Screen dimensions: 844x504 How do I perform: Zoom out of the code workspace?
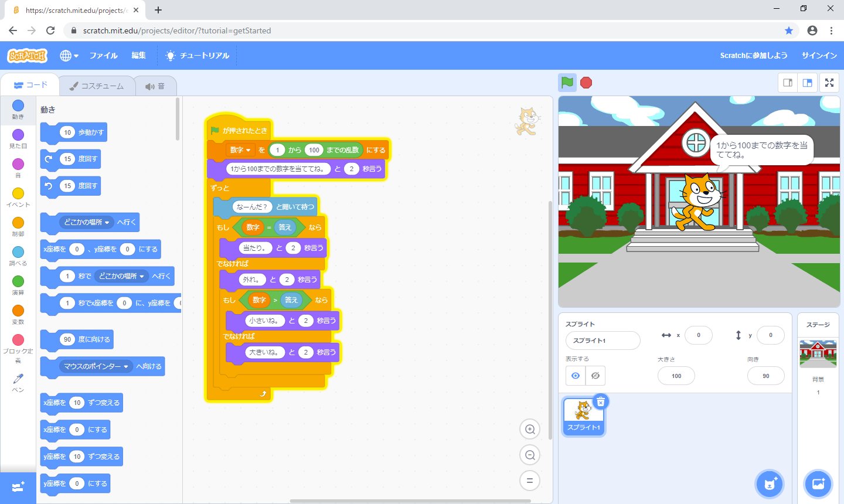tap(530, 455)
